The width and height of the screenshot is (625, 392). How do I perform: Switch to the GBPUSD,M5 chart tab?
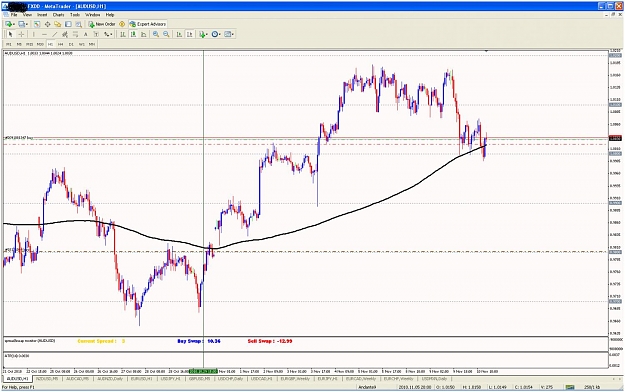click(x=200, y=378)
